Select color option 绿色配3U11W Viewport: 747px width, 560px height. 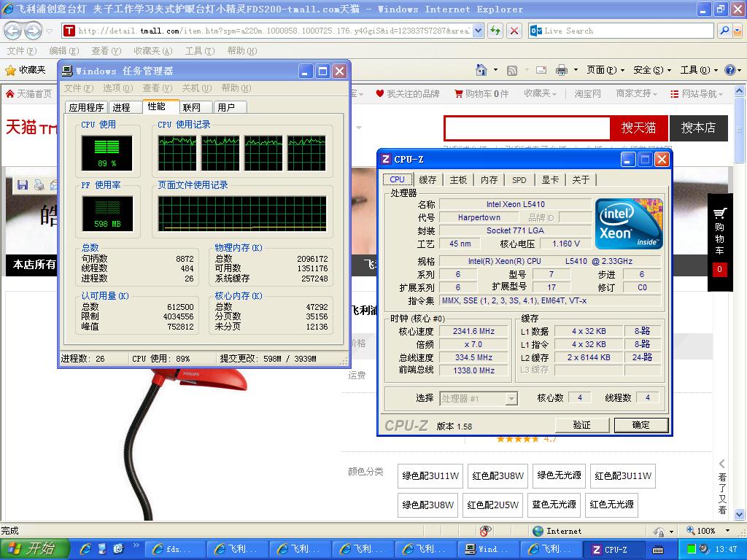click(430, 475)
